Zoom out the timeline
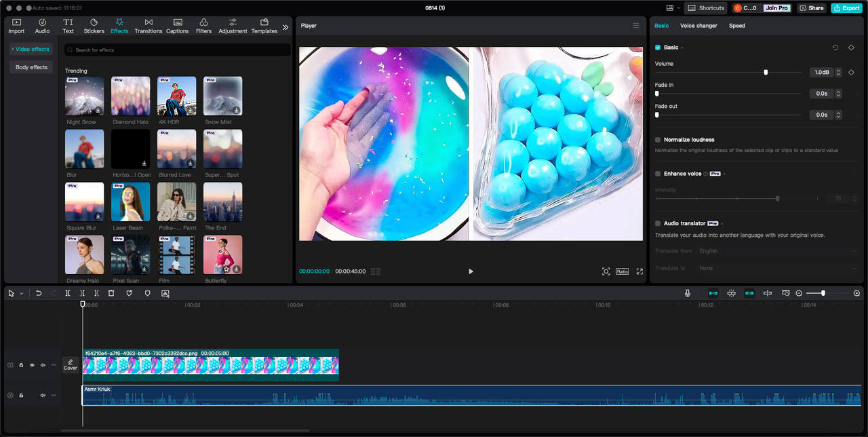The width and height of the screenshot is (868, 437). click(x=799, y=293)
